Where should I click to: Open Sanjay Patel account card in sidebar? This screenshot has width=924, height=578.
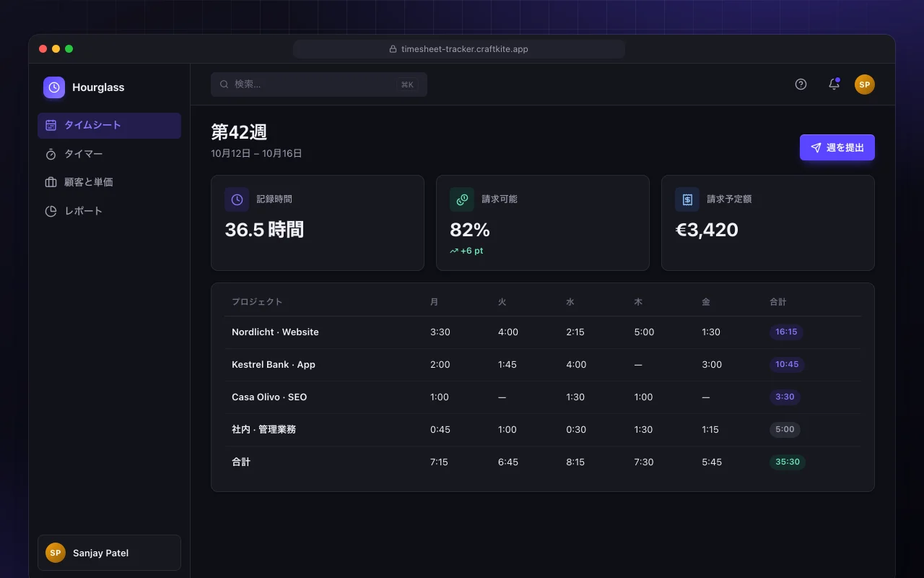pyautogui.click(x=109, y=553)
